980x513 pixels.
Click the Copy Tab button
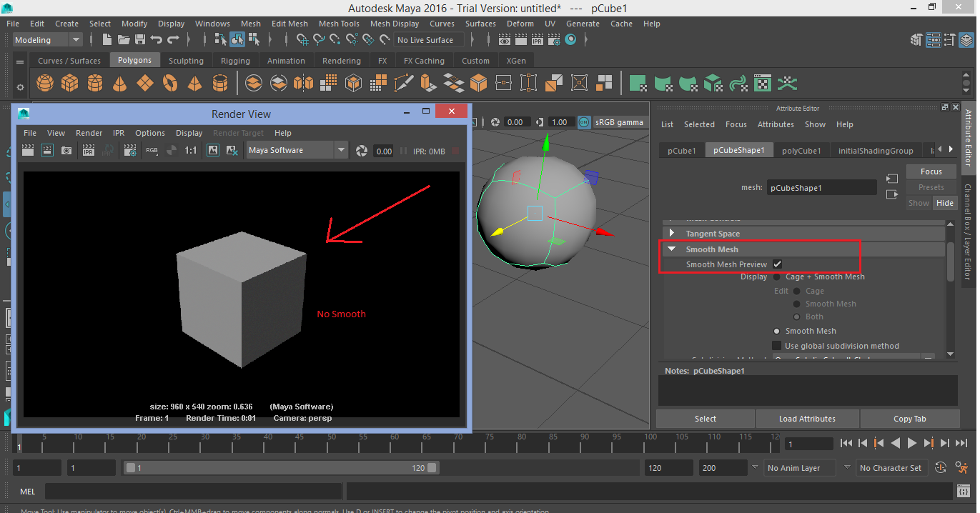[909, 419]
